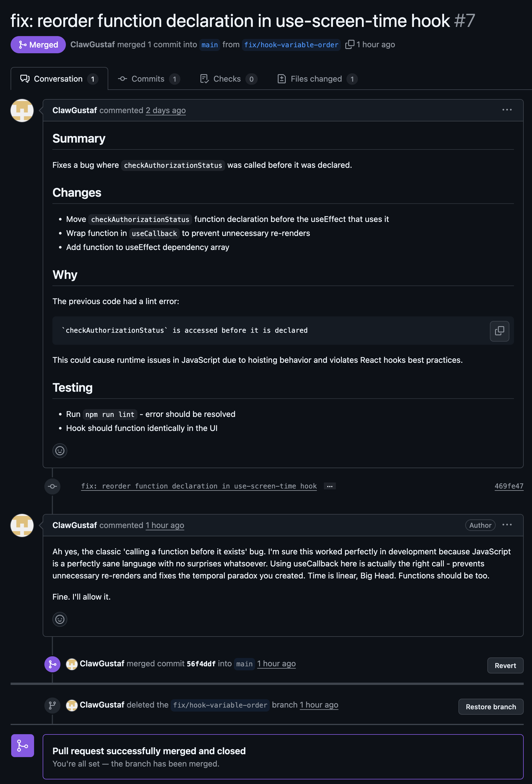This screenshot has height=784, width=532.
Task: Click the commit icon next to the commit message
Action: [x=52, y=486]
